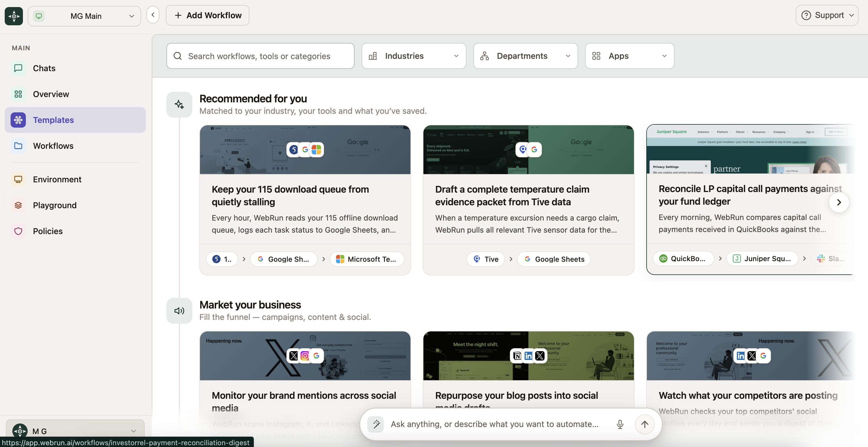The image size is (868, 447).
Task: Click the Microsoft Te... app chip
Action: click(x=367, y=259)
